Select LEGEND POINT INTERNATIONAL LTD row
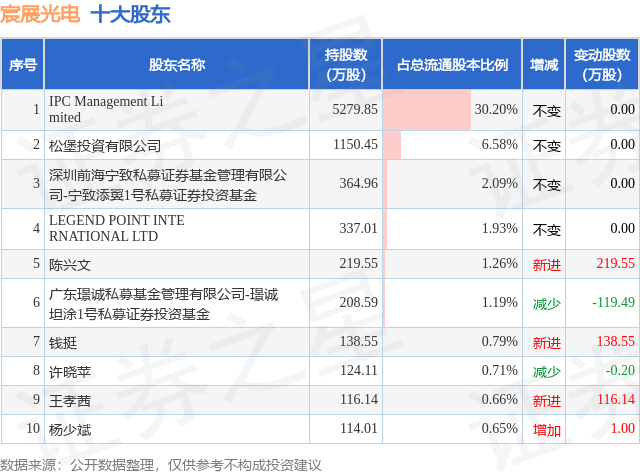This screenshot has height=474, width=640. 320,229
